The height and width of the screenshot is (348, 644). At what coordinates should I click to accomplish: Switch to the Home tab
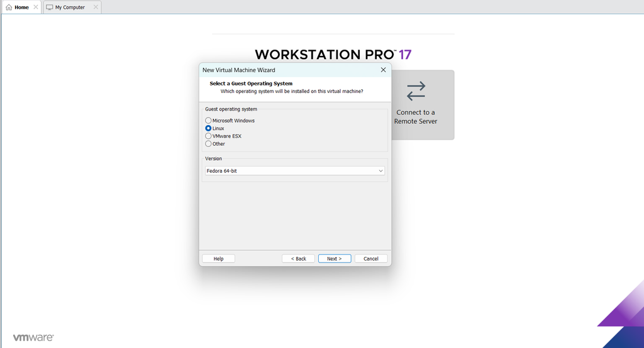21,8
